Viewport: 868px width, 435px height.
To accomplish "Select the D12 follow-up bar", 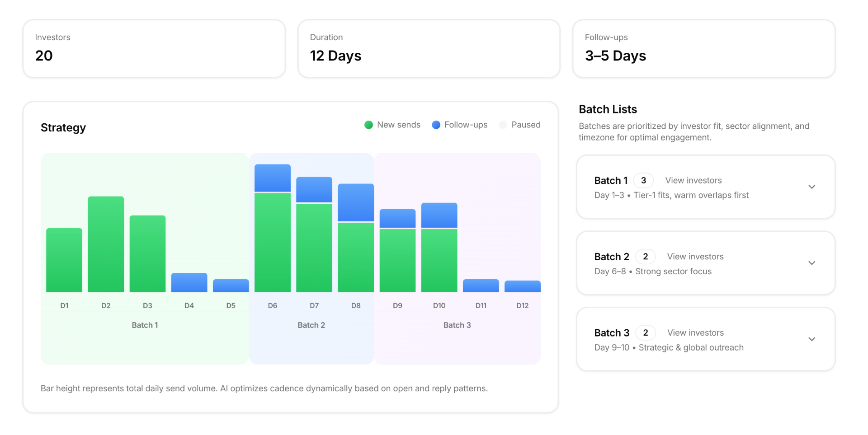I will [522, 286].
